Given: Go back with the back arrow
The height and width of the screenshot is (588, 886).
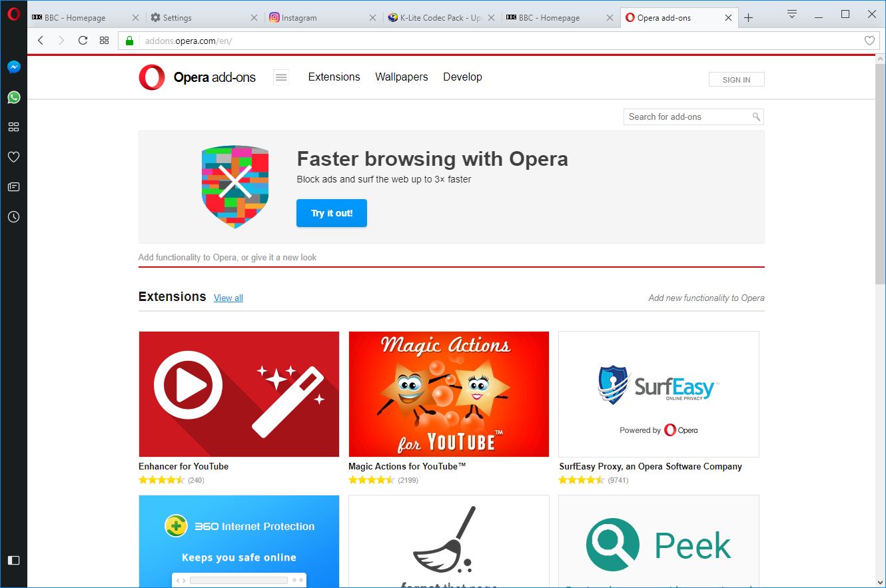Looking at the screenshot, I should [41, 41].
